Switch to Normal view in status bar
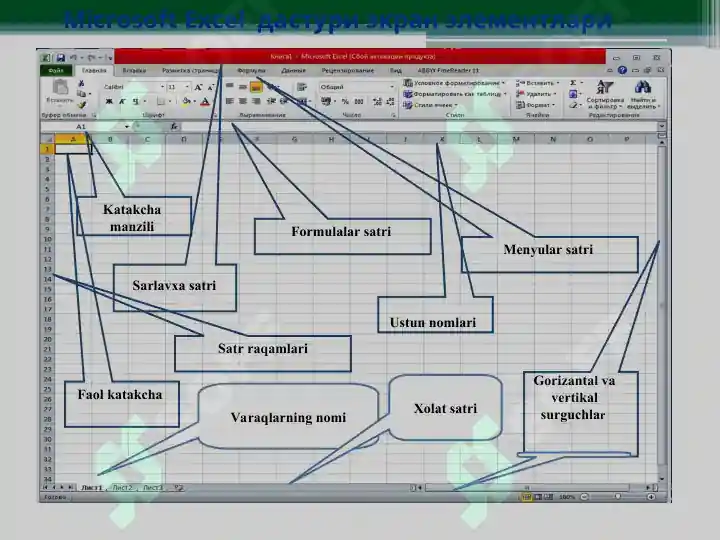Screen dimensions: 720x540 click(x=527, y=497)
